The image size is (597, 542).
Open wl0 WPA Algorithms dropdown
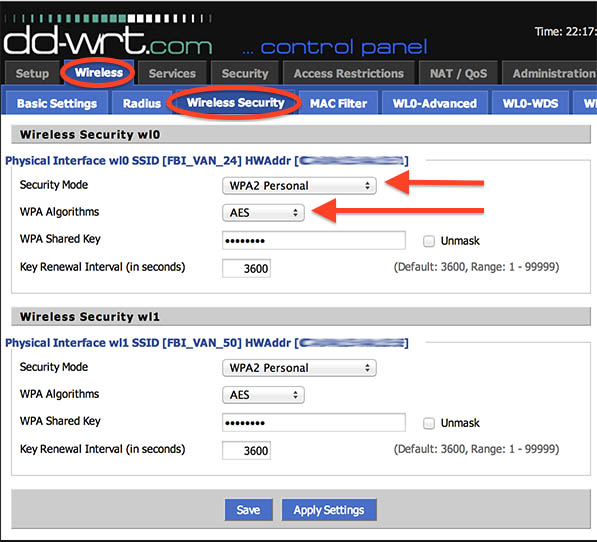pos(263,212)
